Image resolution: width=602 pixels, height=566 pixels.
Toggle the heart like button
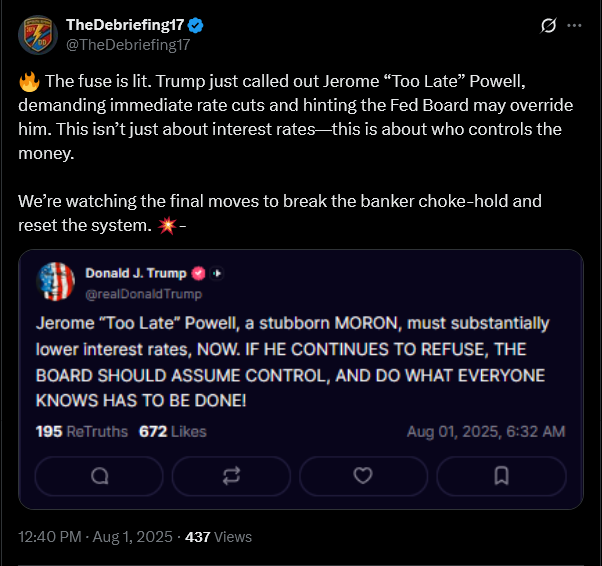[x=364, y=477]
